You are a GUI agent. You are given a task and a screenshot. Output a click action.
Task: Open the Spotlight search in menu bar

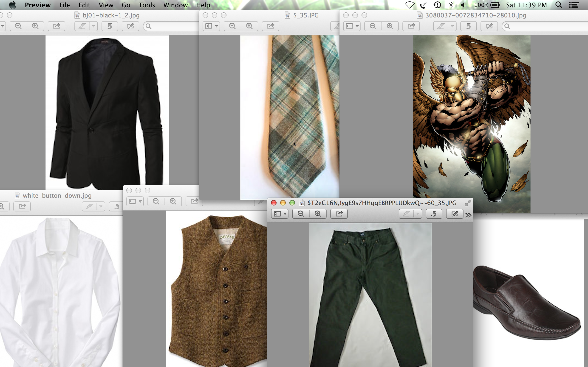point(558,5)
